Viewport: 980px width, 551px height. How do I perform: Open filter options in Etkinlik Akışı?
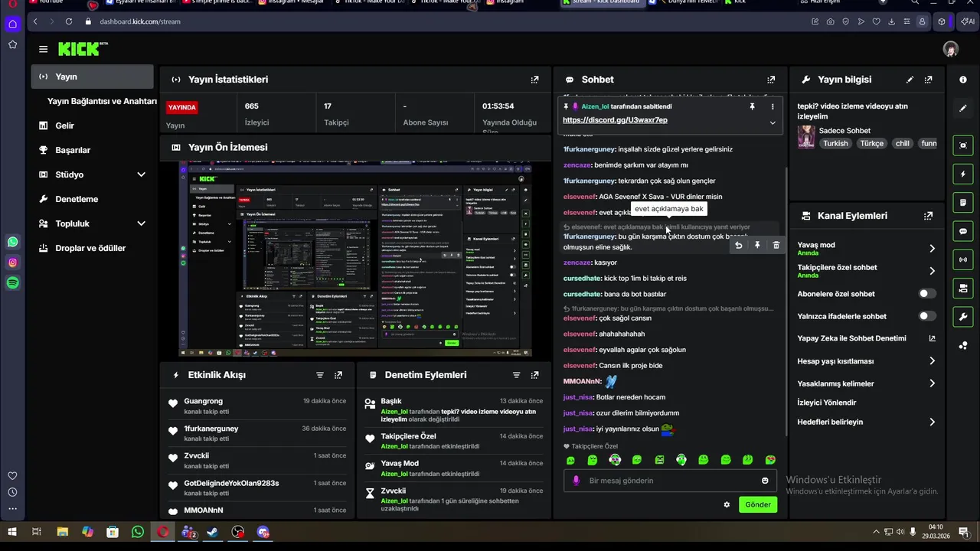tap(320, 375)
